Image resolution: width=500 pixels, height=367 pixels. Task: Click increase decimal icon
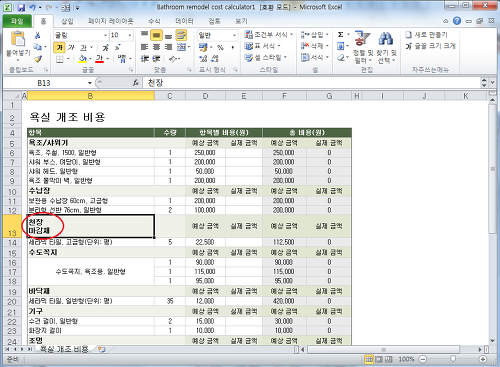203,59
